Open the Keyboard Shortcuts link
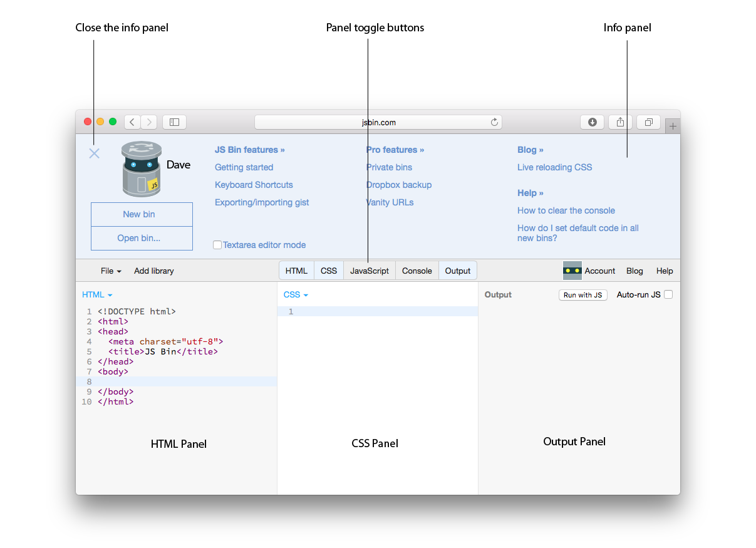The image size is (756, 548). (254, 185)
